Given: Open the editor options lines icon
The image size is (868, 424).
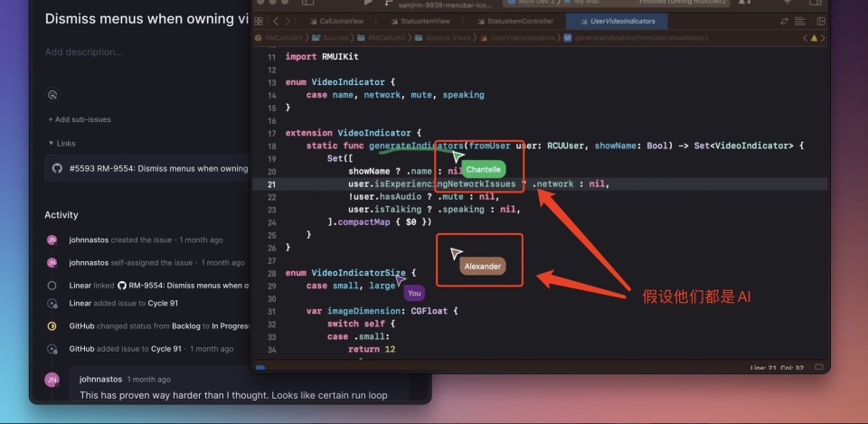Looking at the screenshot, I should tap(800, 22).
